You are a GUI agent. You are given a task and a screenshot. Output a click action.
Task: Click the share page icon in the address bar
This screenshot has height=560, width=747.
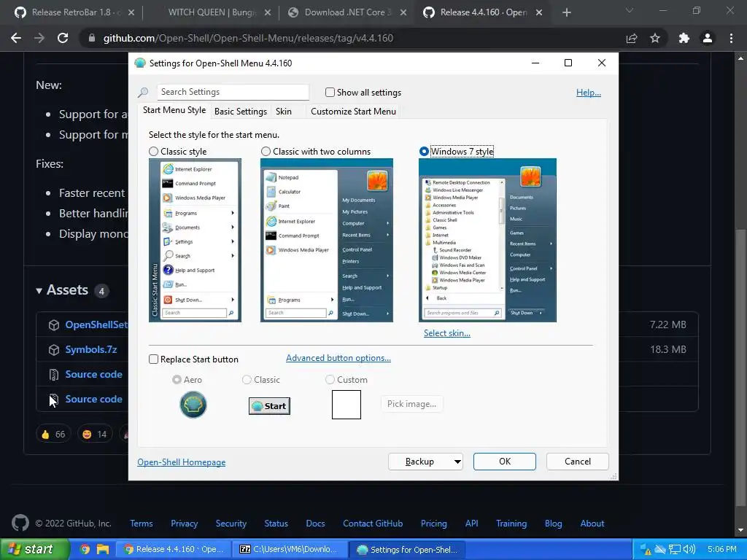click(x=632, y=38)
